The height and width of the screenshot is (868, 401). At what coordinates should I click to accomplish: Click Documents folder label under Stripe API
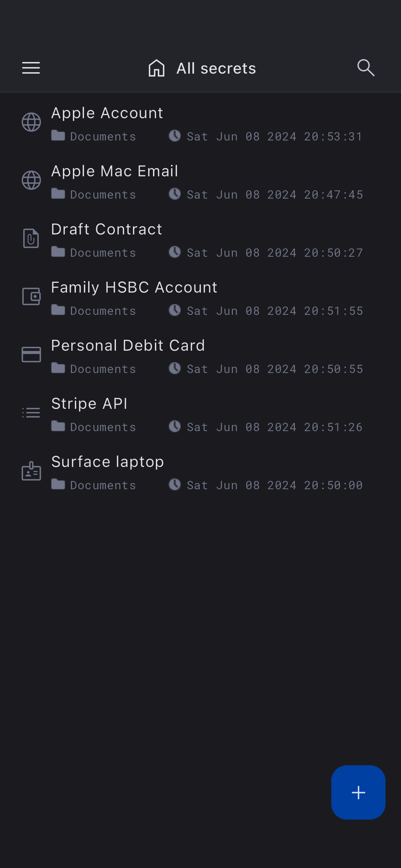(x=103, y=427)
